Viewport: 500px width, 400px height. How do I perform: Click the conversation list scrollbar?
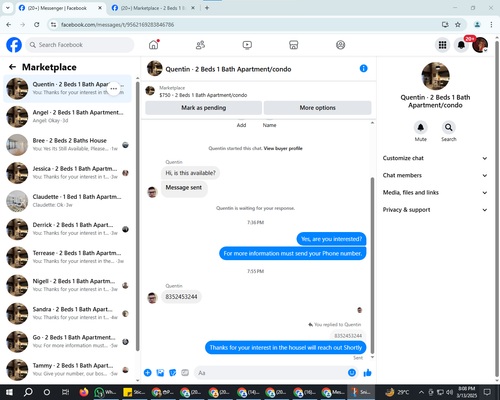[137, 215]
